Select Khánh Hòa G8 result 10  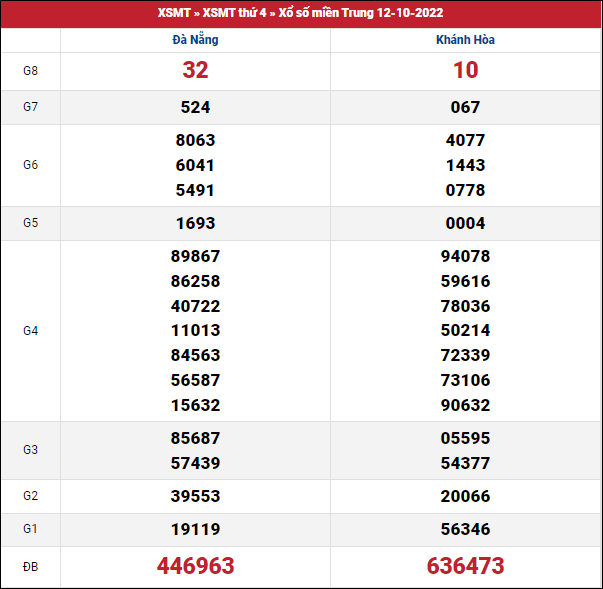[465, 70]
